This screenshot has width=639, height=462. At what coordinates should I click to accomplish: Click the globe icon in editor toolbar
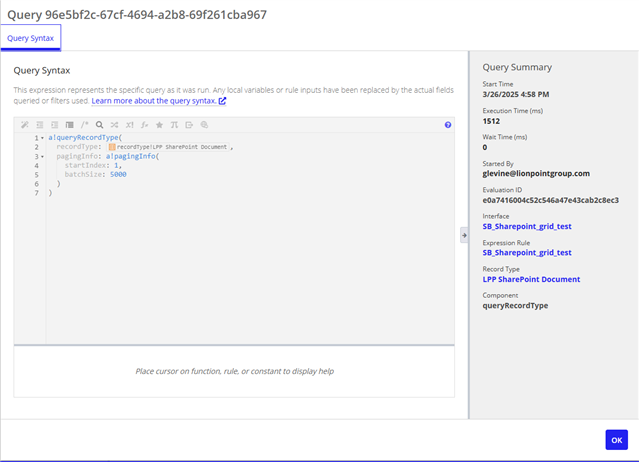pos(204,125)
